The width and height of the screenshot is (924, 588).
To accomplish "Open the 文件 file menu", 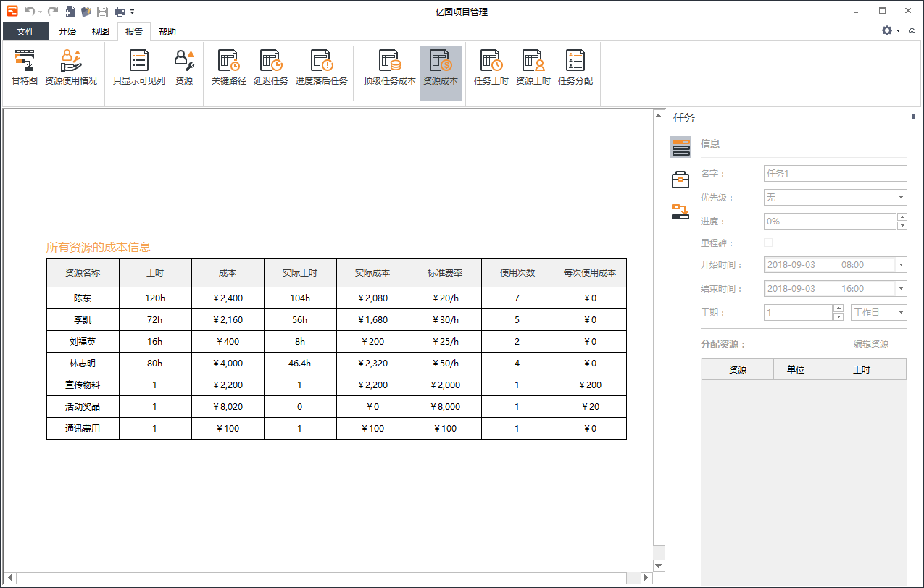I will point(25,31).
